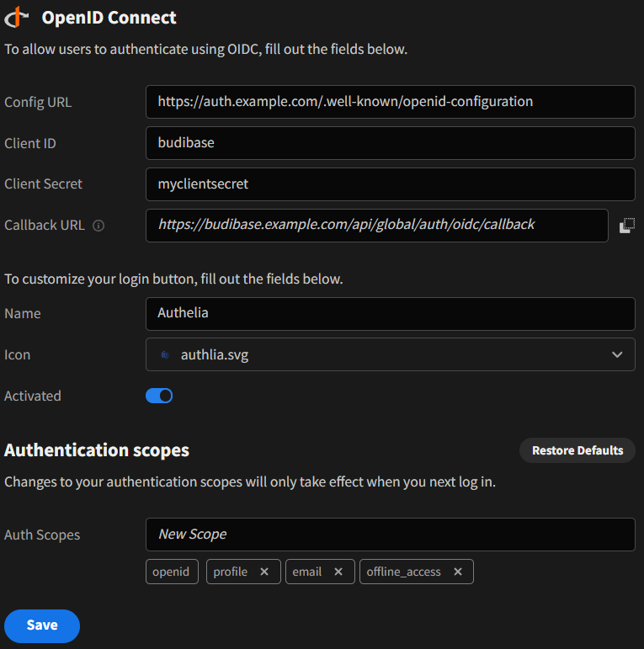Click the Callback URL info icon
The image size is (644, 649).
point(98,226)
